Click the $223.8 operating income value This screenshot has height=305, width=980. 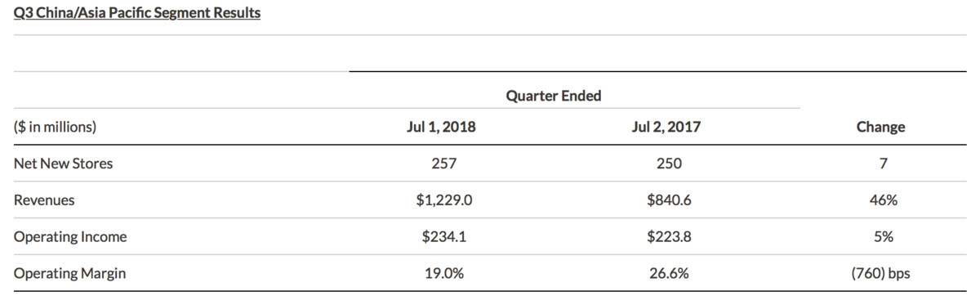pos(668,237)
